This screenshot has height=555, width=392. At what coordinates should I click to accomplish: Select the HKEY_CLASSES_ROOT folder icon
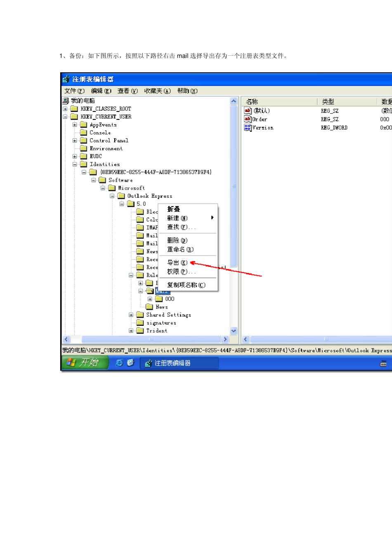click(74, 109)
